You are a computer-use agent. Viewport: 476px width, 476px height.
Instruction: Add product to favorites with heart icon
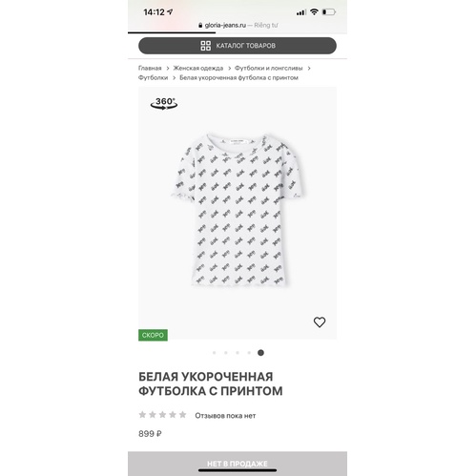(x=320, y=322)
